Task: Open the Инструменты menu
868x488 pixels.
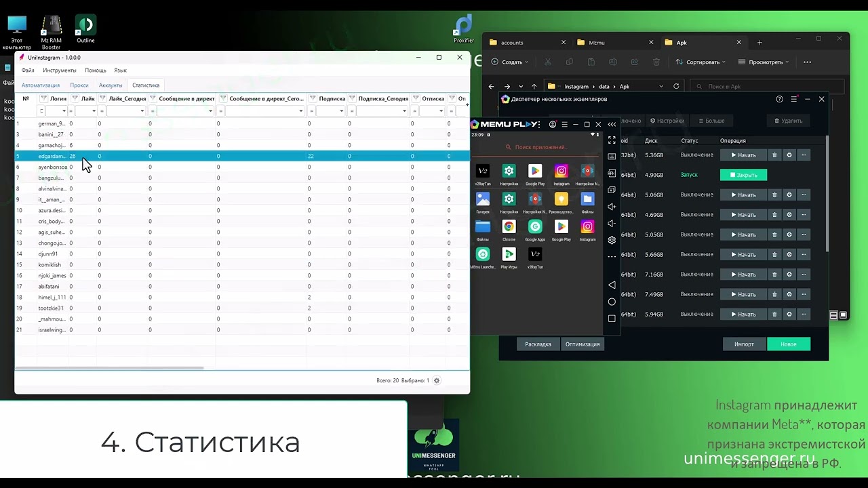Action: coord(60,70)
